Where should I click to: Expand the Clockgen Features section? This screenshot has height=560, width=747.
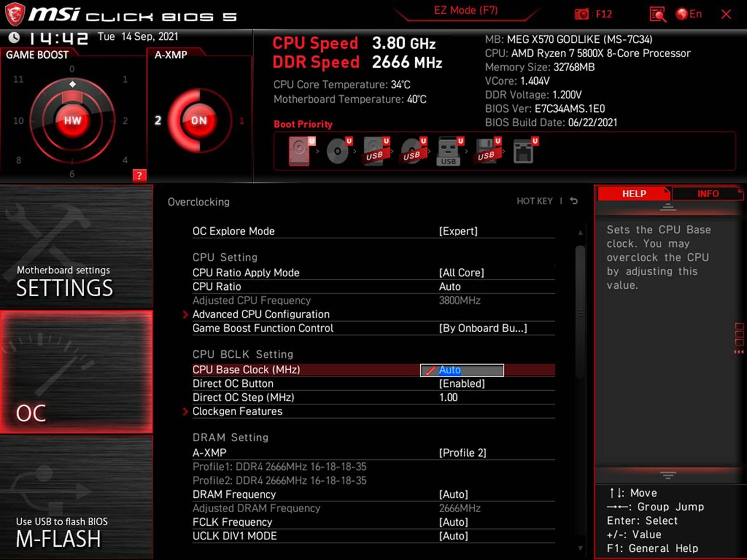[237, 411]
